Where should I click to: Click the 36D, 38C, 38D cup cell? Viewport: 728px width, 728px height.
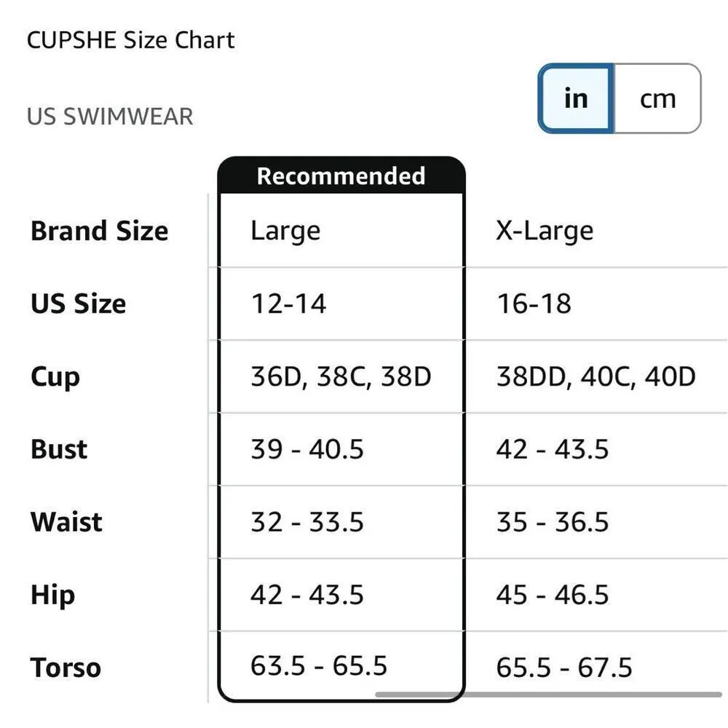(341, 376)
